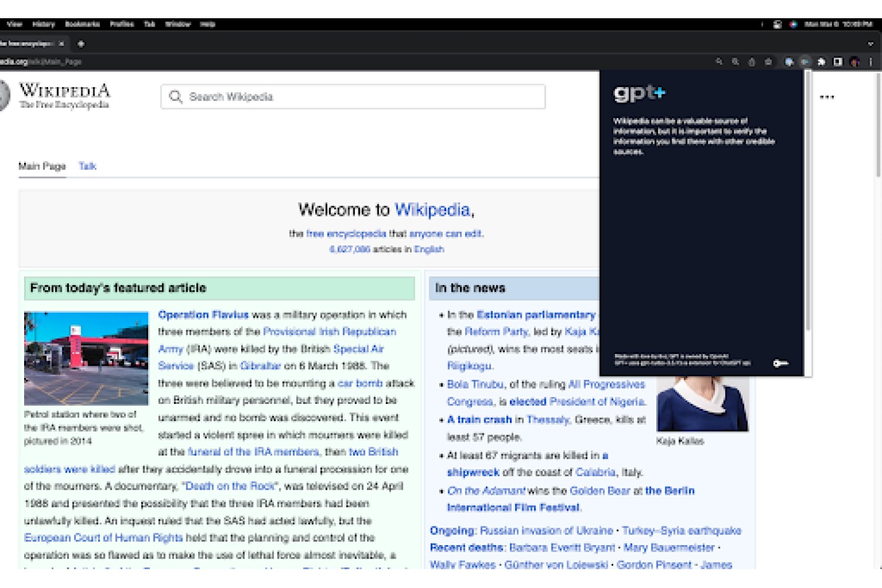This screenshot has width=882, height=588.
Task: Open the Provisional Irish Republican link
Action: 329,332
